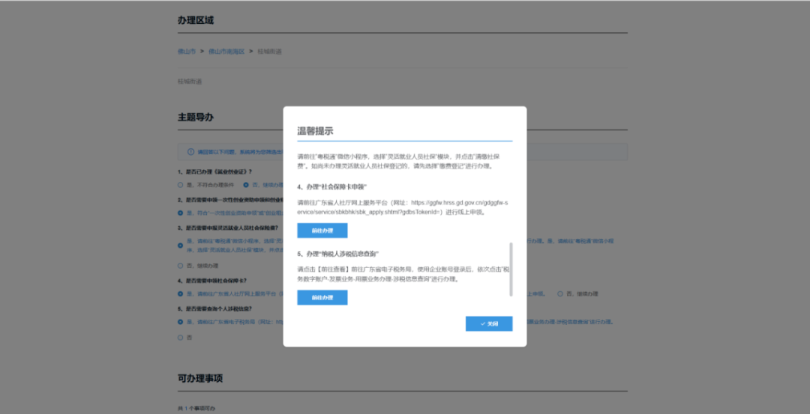Click 前往办理 under 社会保障卡申领 section

tap(322, 231)
